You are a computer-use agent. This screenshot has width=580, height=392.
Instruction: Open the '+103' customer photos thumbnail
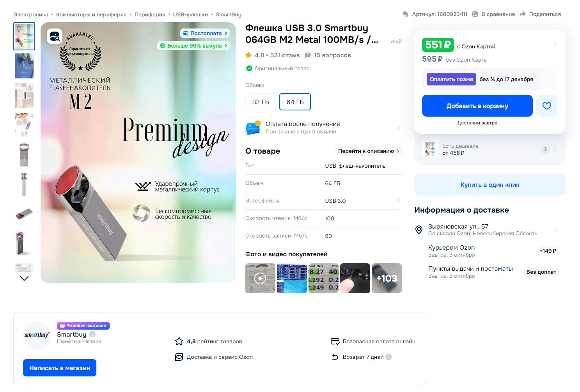click(387, 278)
